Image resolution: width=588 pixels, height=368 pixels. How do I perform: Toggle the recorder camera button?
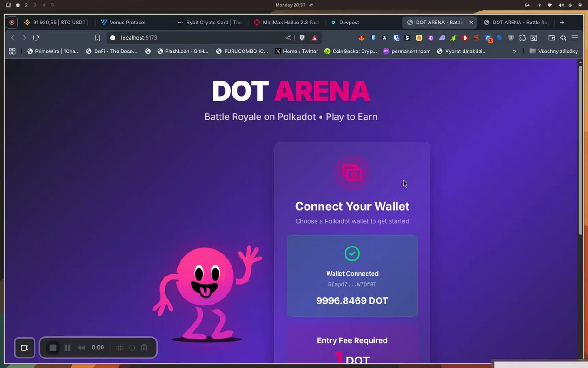point(25,348)
